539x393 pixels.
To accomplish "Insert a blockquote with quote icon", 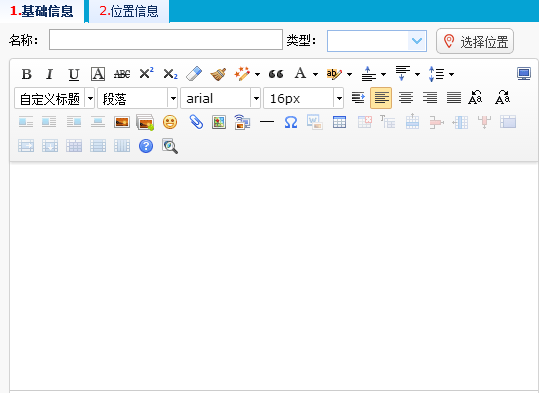I will [x=276, y=74].
